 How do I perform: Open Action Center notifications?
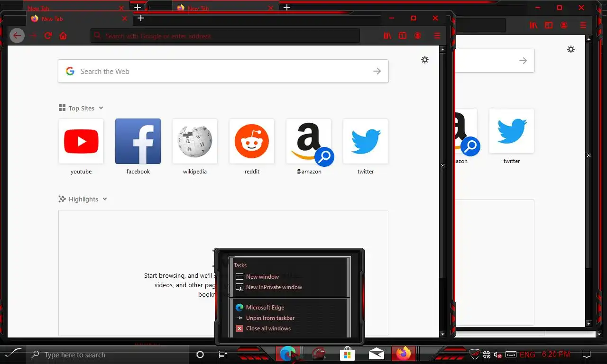point(587,355)
